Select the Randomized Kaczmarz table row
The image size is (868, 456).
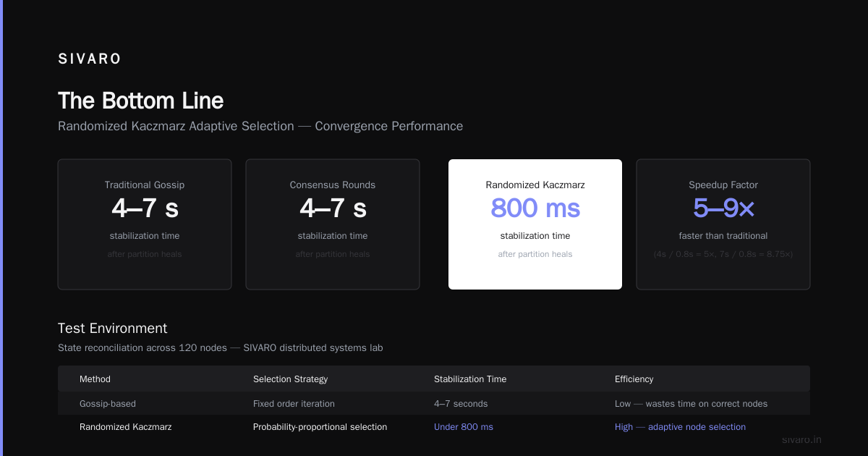434,427
